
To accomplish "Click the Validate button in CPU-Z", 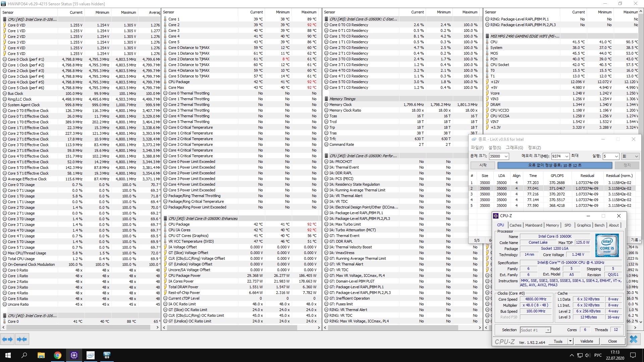I will click(x=586, y=341).
